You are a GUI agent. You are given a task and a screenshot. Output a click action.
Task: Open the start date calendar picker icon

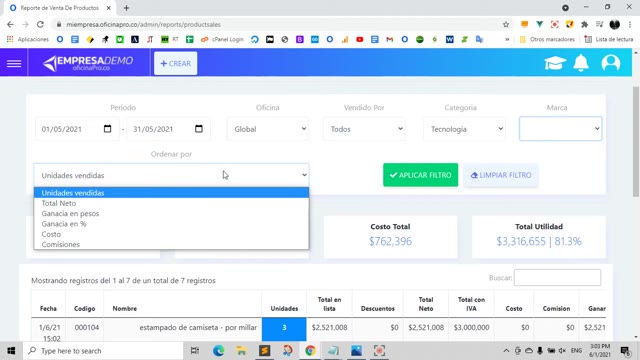107,129
